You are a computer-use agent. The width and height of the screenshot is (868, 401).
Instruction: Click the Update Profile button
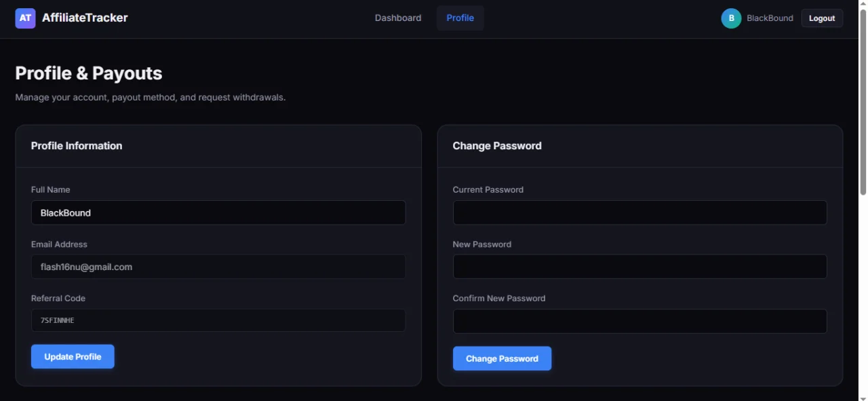73,356
